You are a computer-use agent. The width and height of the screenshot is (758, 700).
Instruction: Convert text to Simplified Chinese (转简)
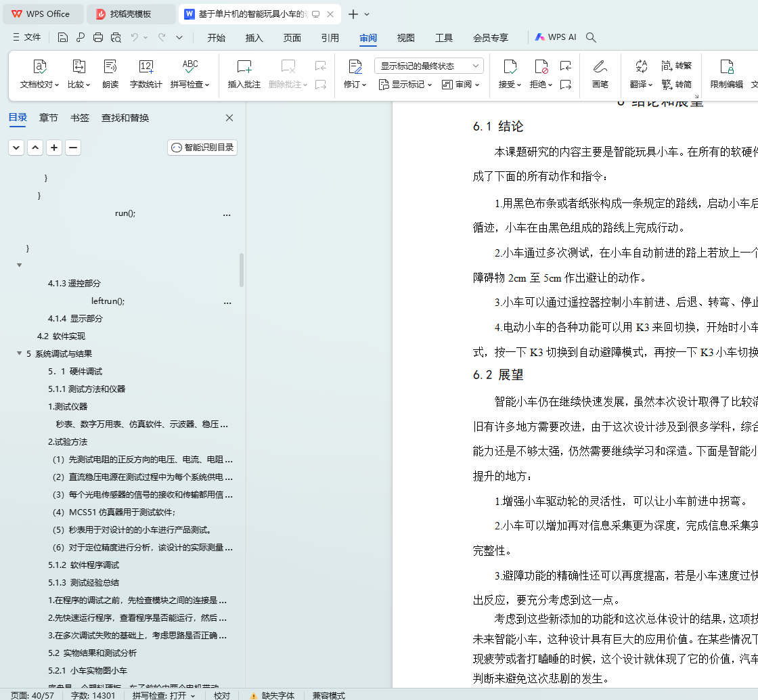676,85
